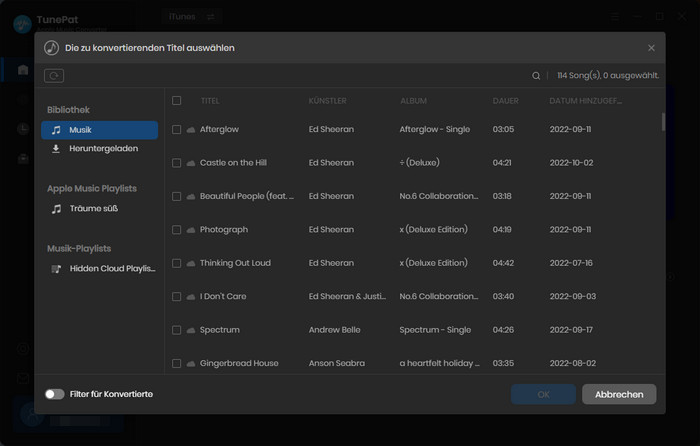The width and height of the screenshot is (700, 446).
Task: Click the music note dialog header icon
Action: point(51,48)
